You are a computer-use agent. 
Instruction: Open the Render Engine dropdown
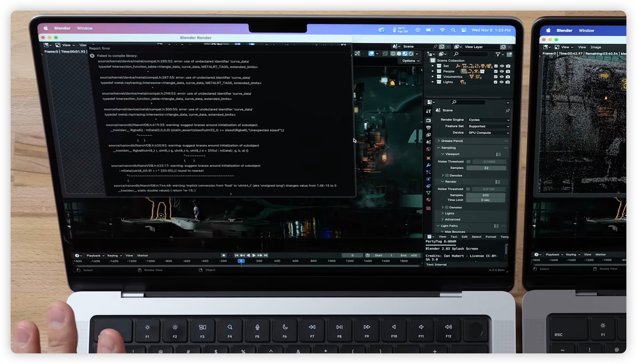point(489,120)
